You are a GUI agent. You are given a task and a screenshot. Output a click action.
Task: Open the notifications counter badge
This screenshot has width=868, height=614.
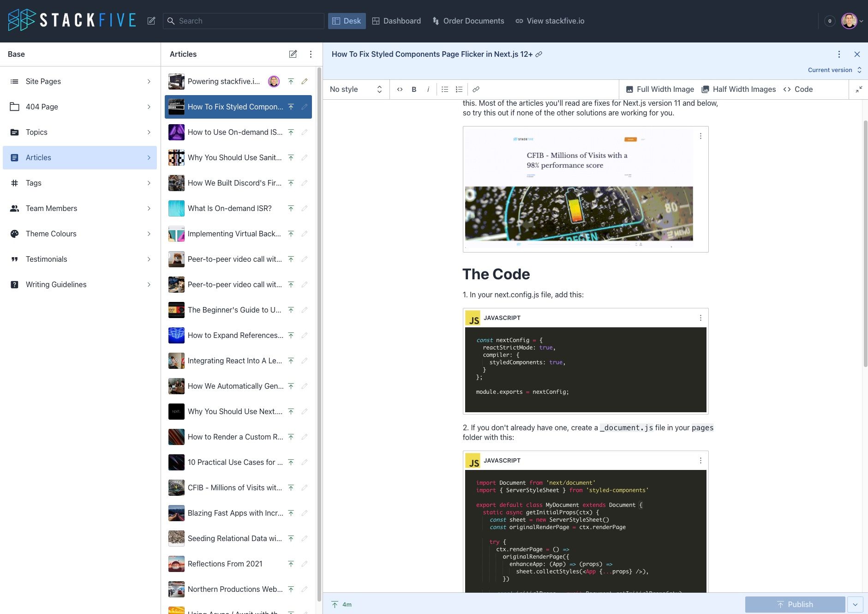830,21
